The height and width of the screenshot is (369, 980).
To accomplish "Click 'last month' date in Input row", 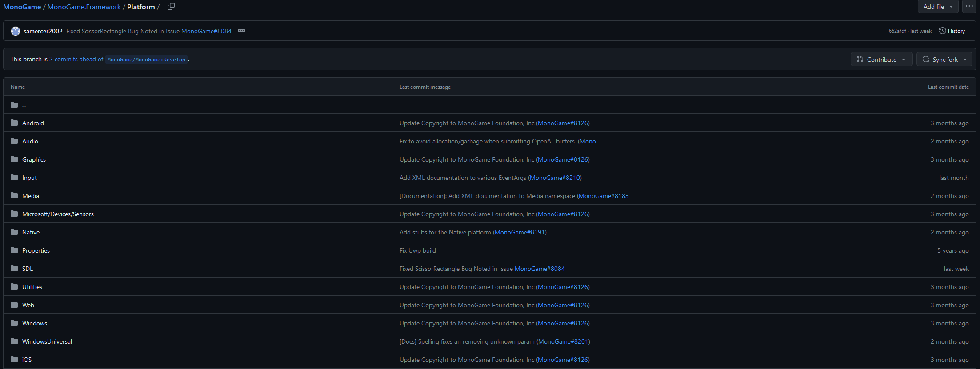I will click(x=954, y=178).
